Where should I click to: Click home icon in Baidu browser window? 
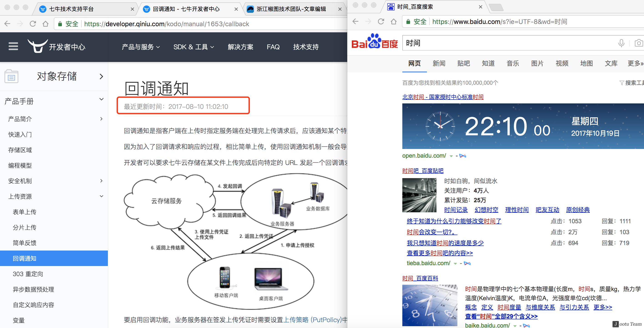(x=393, y=21)
